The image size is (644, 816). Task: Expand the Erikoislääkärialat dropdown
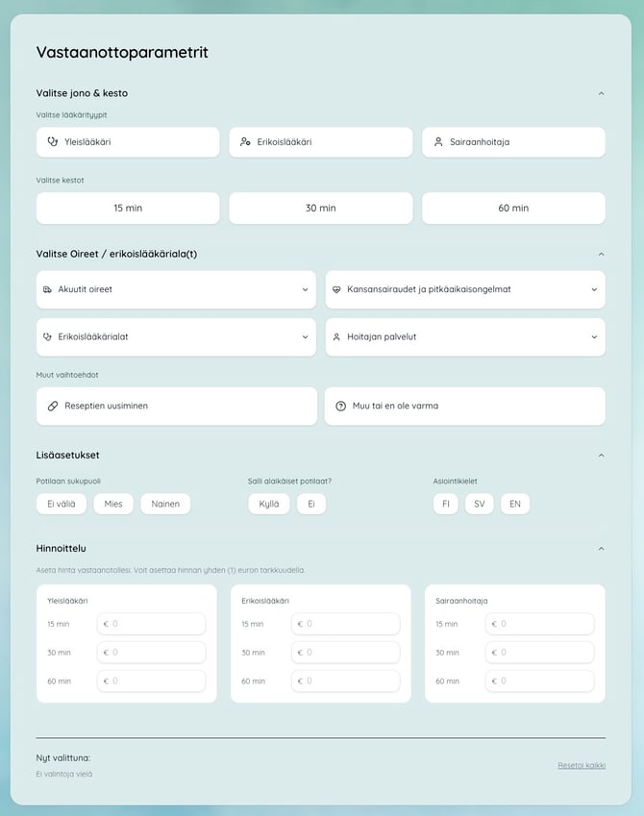(176, 336)
